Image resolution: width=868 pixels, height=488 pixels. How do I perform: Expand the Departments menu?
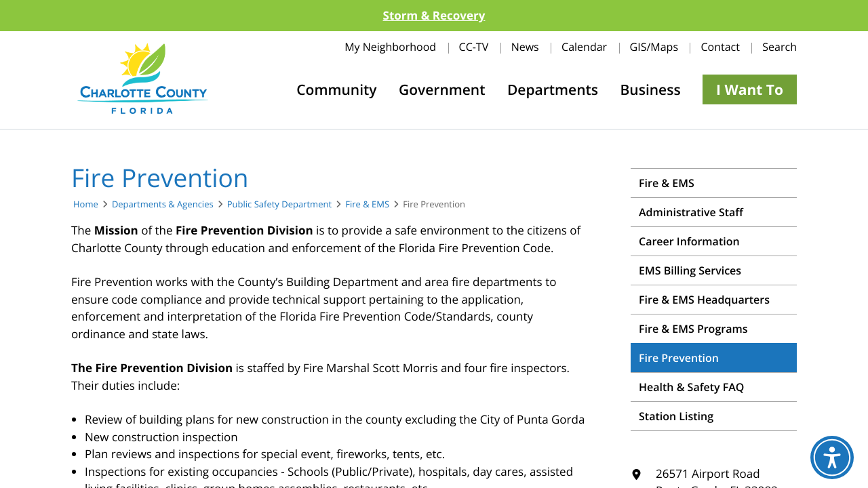[x=553, y=89]
